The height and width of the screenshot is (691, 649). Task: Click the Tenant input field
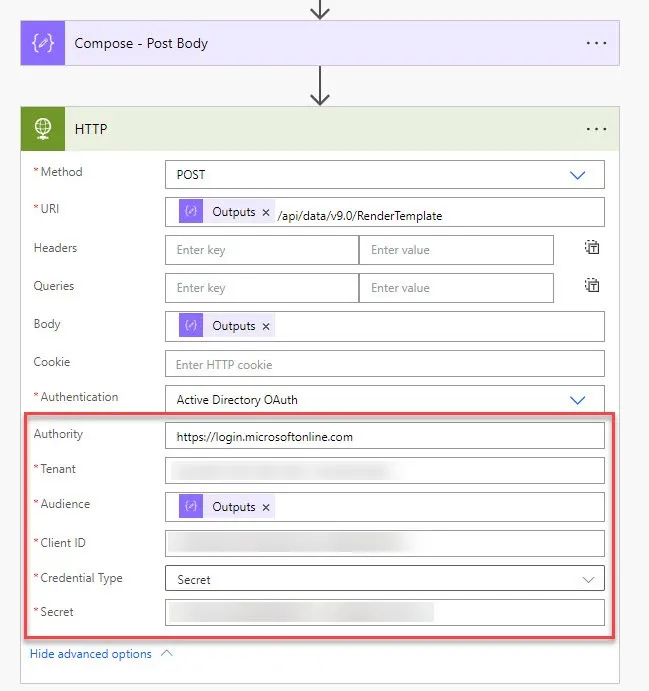pyautogui.click(x=385, y=471)
